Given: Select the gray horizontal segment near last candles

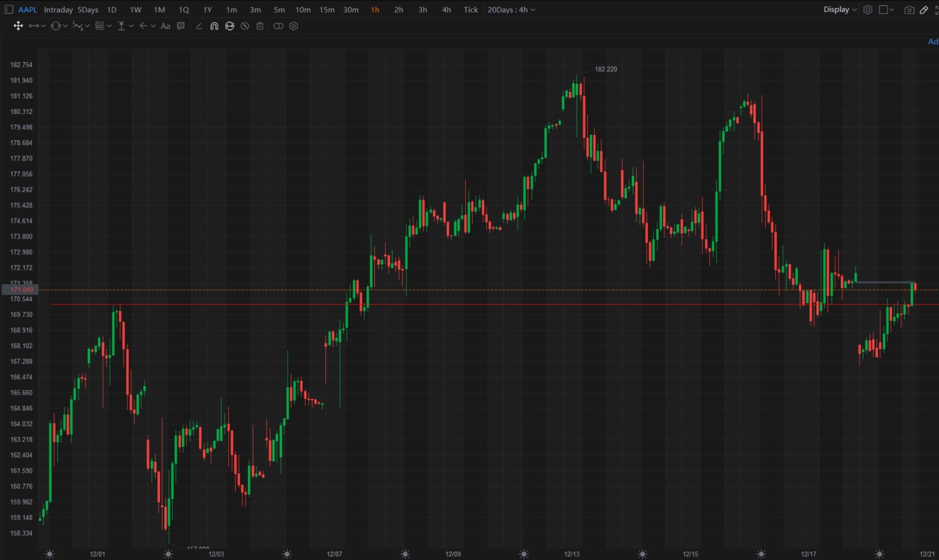Looking at the screenshot, I should pyautogui.click(x=885, y=282).
